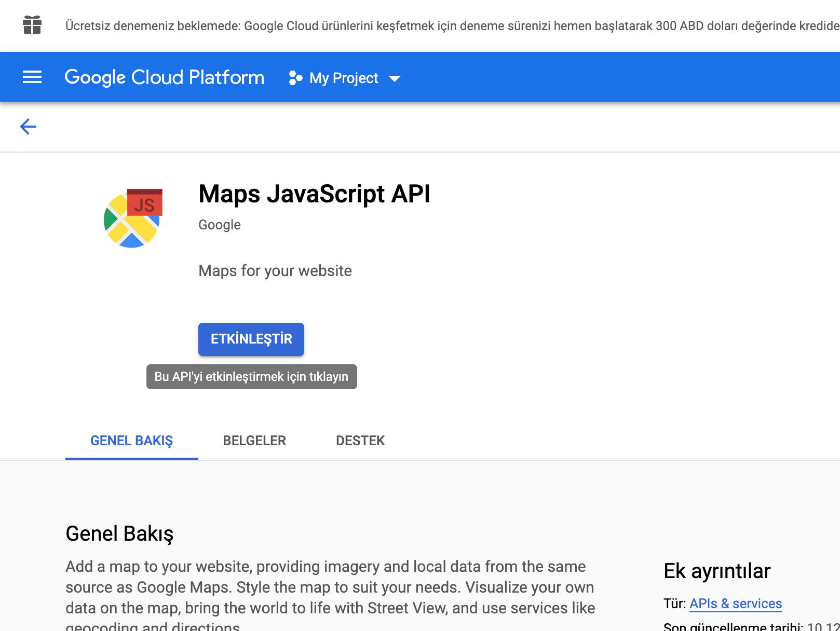Viewport: 840px width, 631px height.
Task: Go back using the left arrow
Action: coord(28,127)
